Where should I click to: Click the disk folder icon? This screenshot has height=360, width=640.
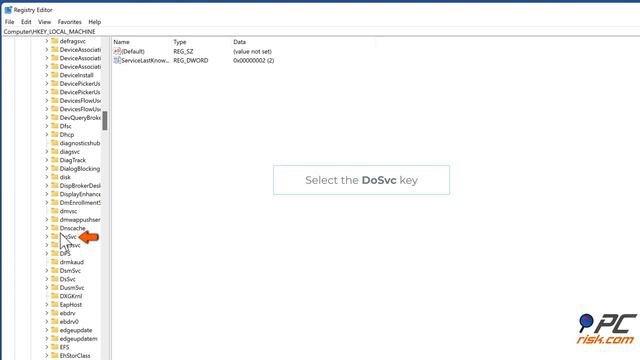[55, 177]
